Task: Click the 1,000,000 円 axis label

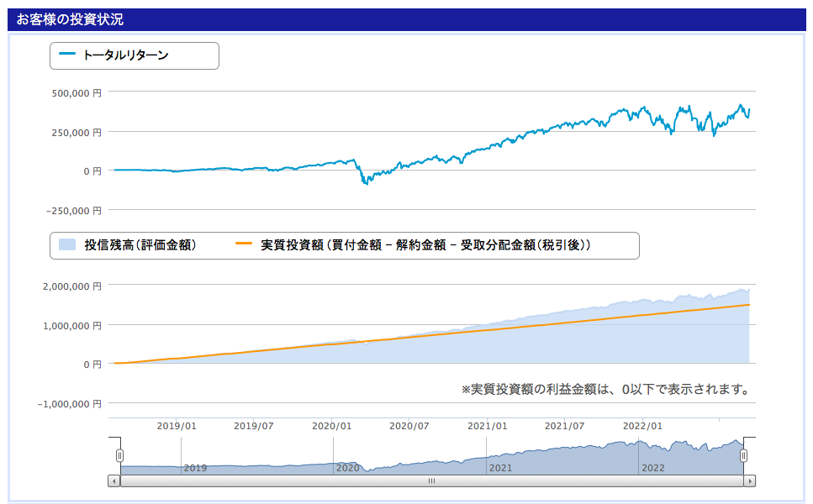Action: (72, 326)
